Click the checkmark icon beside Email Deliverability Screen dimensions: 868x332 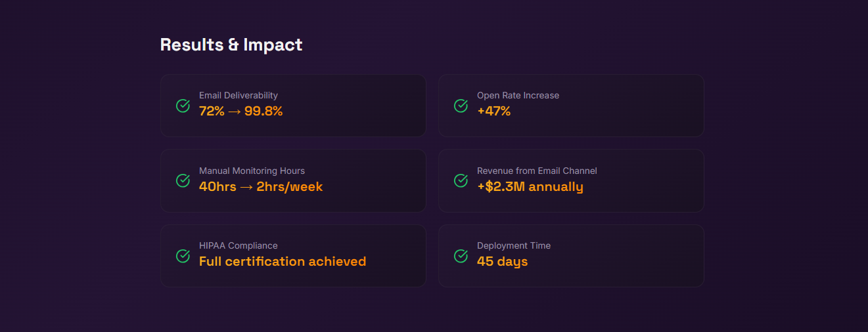183,106
